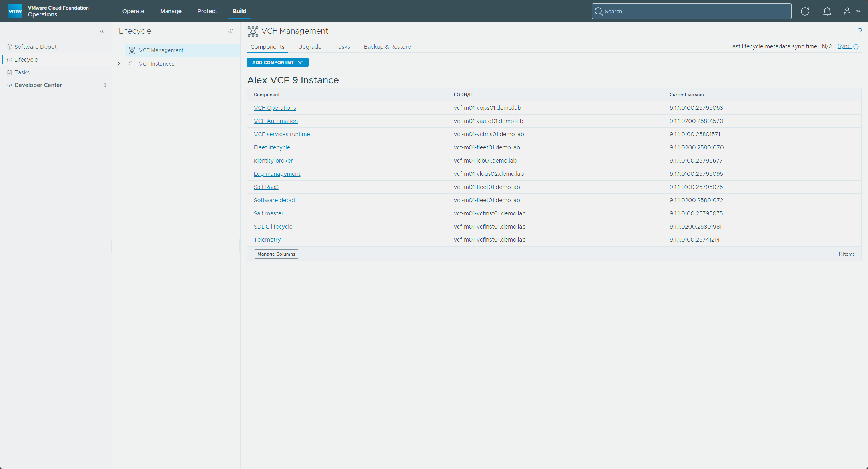Open the Manage menu
Screen dimensions: 868x469
171,11
